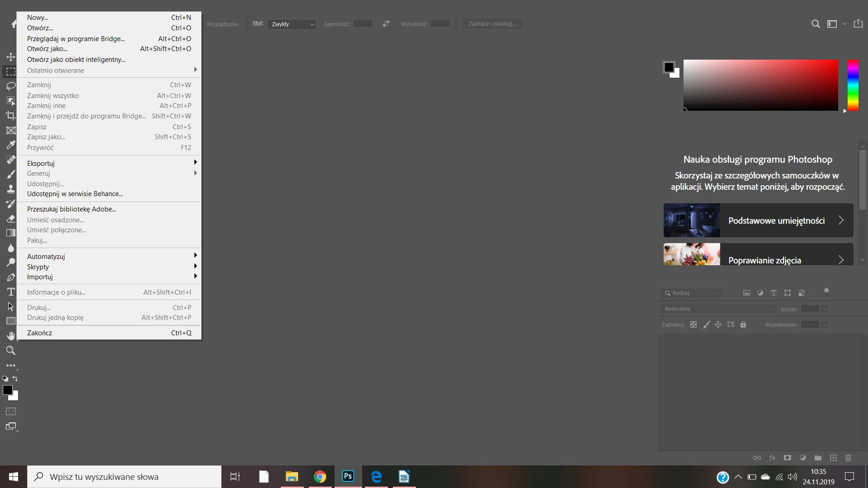Image resolution: width=868 pixels, height=488 pixels.
Task: Select the Lasso tool
Action: [x=10, y=86]
